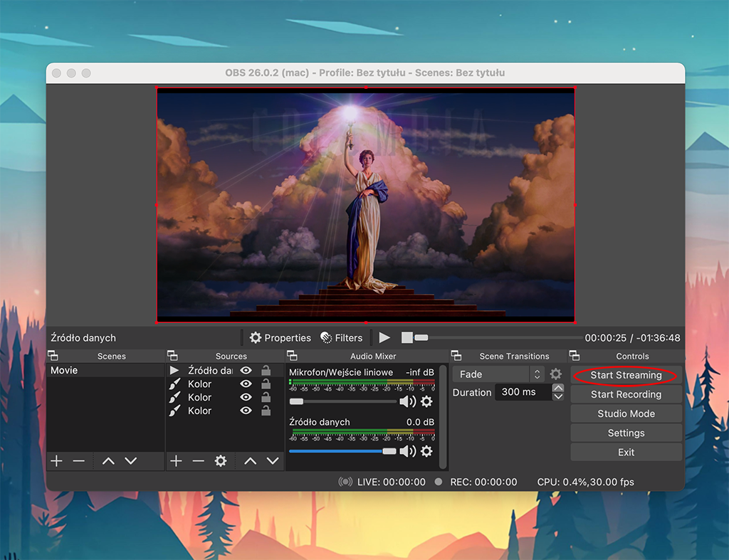Screen dimensions: 729x560
Task: Move source up in Sources list
Action: (x=251, y=461)
